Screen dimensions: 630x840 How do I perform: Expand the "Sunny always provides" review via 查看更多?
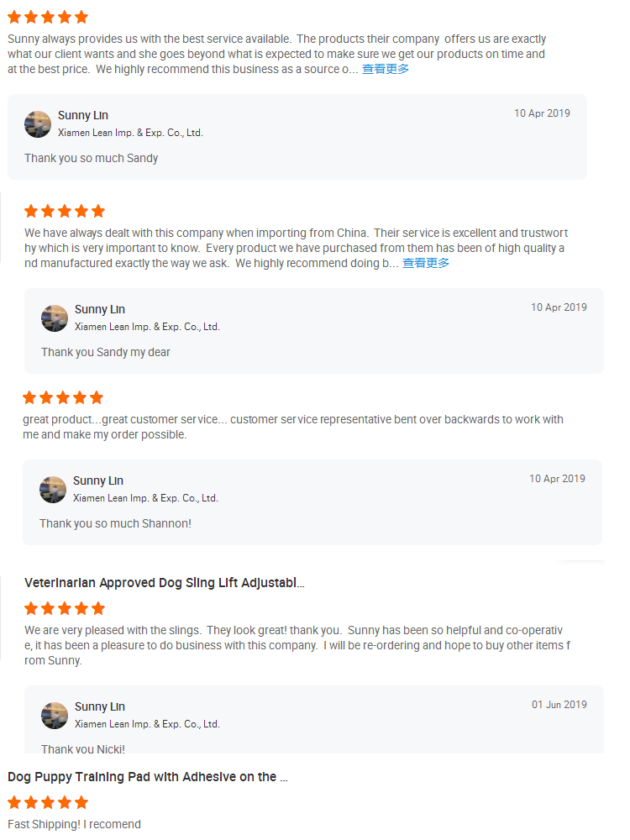386,70
